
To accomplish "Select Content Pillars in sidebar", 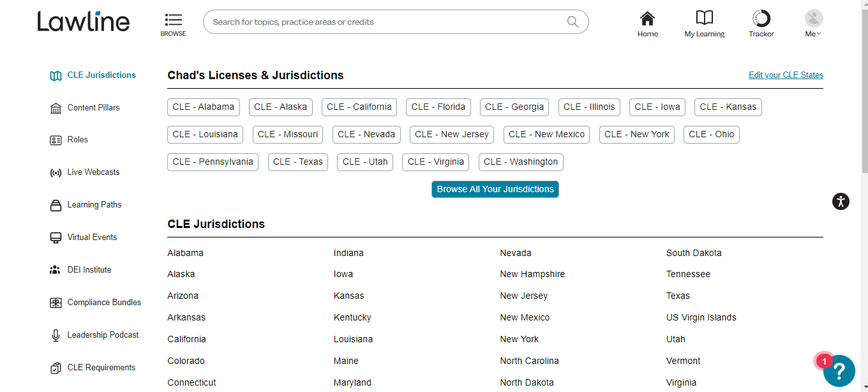I will pyautogui.click(x=94, y=107).
